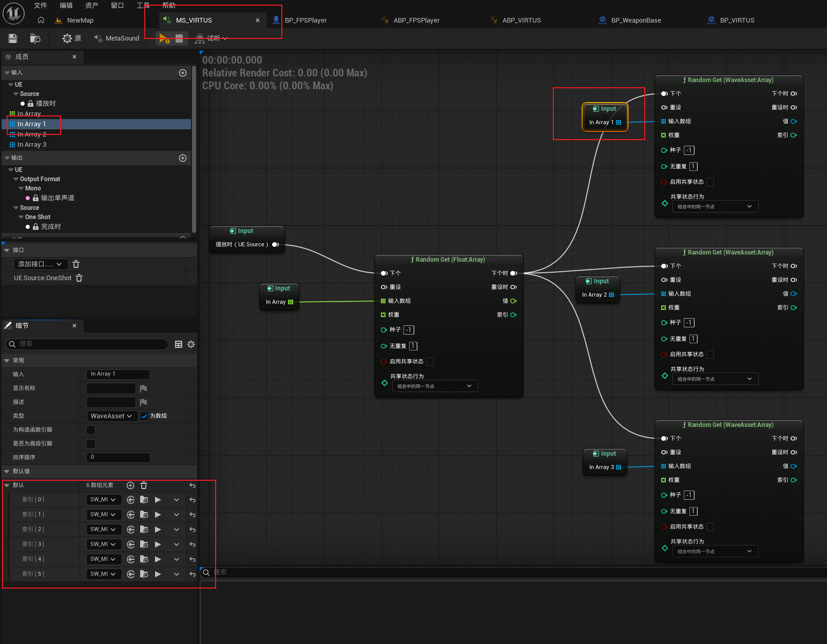This screenshot has width=827, height=644.
Task: Delete all 默认 array elements
Action: (x=144, y=485)
